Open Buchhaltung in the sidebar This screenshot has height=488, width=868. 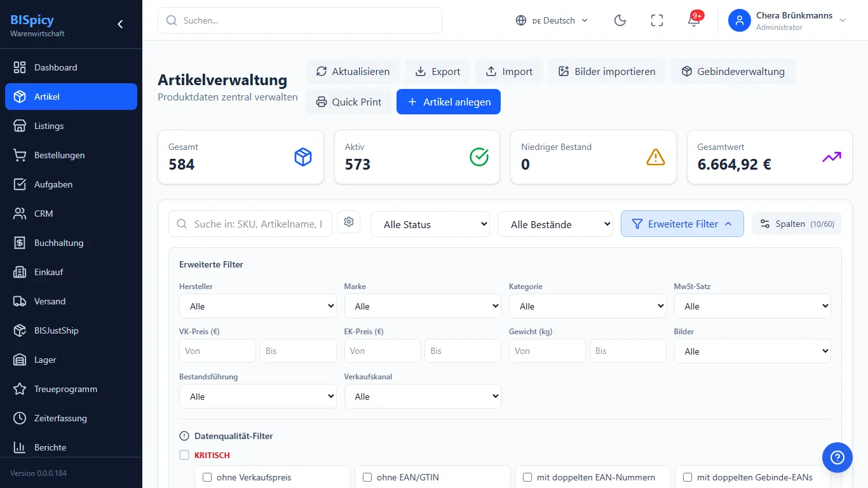71,243
